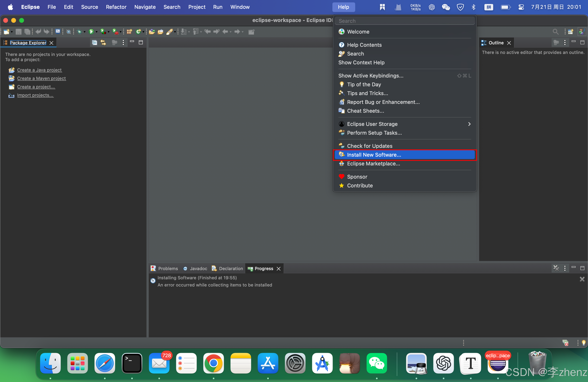
Task: Click the green Run button icon
Action: pyautogui.click(x=91, y=32)
